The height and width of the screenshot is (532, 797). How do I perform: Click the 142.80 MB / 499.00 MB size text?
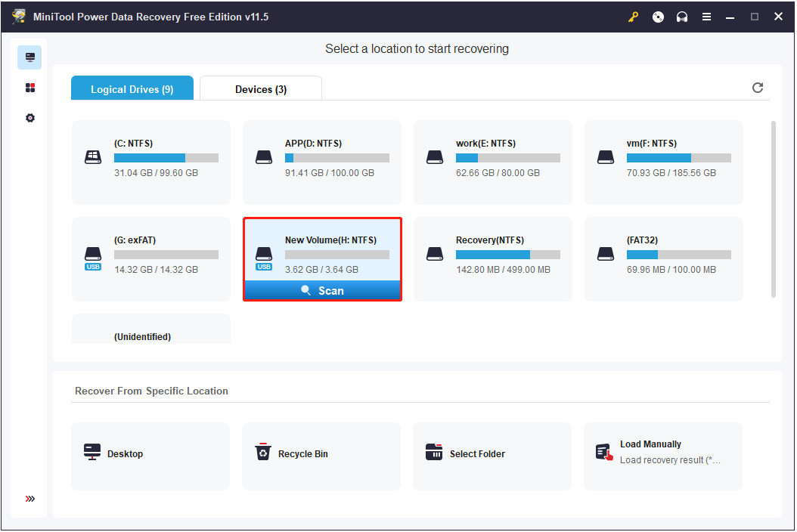pyautogui.click(x=503, y=269)
